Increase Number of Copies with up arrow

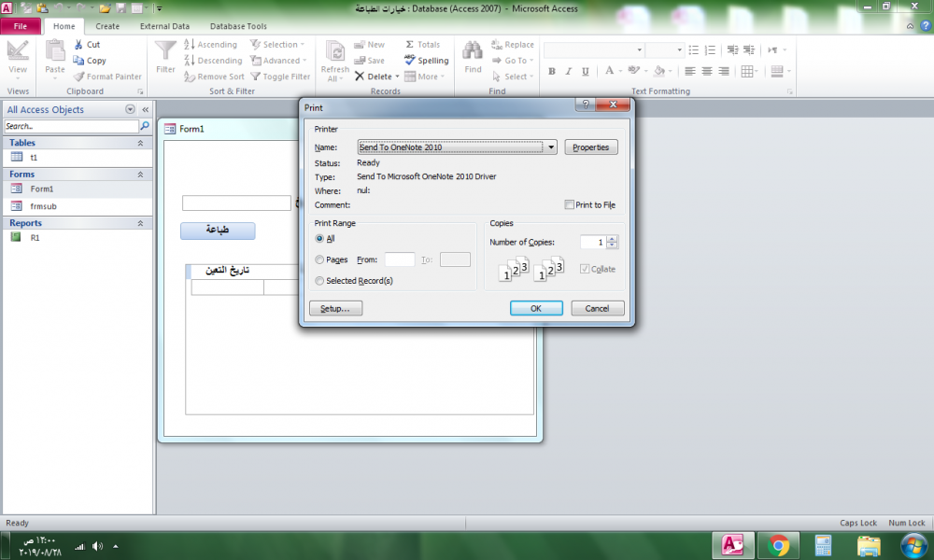[612, 239]
